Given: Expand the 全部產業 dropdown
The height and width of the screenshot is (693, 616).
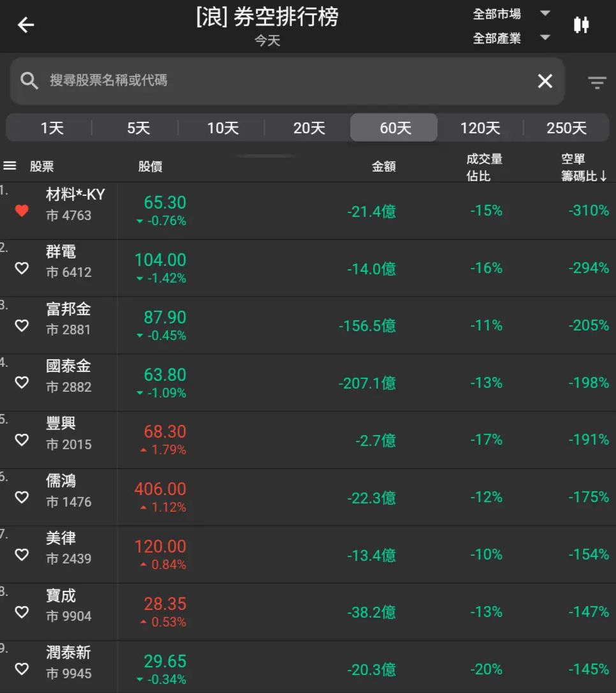Looking at the screenshot, I should [x=511, y=38].
